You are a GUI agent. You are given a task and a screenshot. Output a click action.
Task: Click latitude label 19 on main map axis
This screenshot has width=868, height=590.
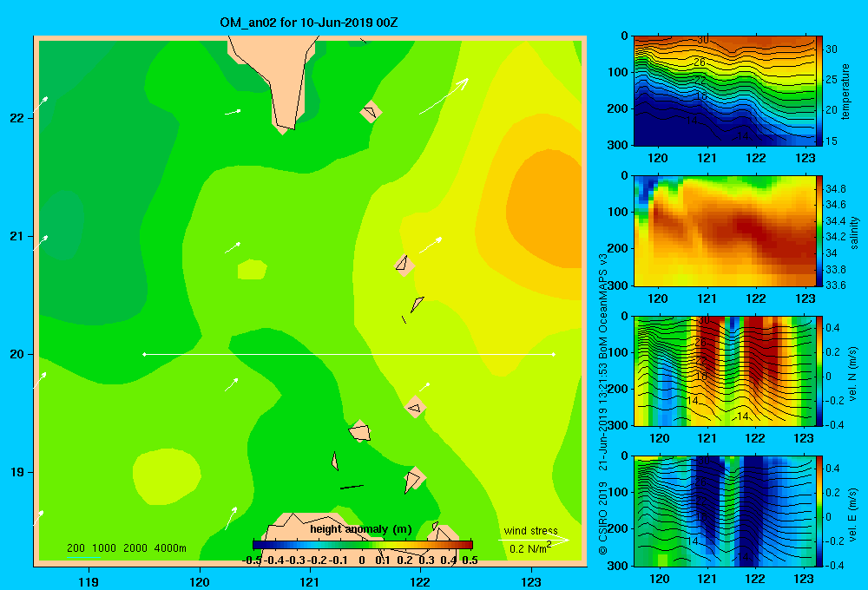16,472
